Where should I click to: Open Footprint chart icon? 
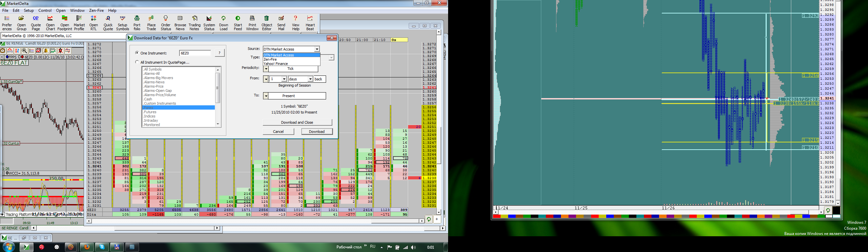click(x=65, y=23)
